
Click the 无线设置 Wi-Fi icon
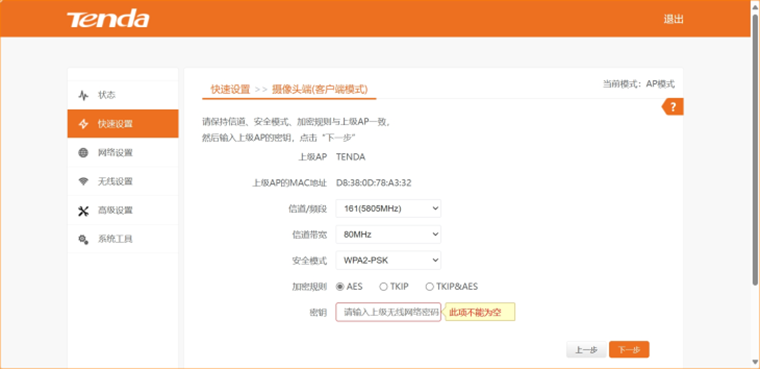click(x=83, y=182)
